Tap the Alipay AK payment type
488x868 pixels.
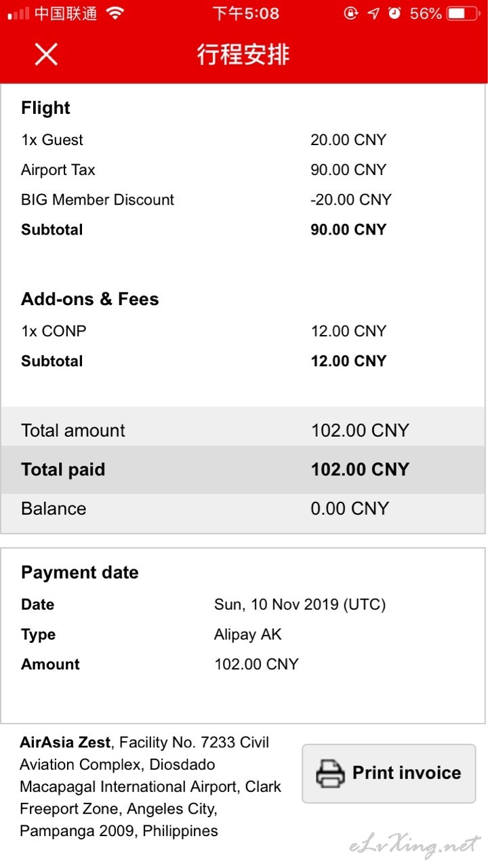click(x=247, y=635)
